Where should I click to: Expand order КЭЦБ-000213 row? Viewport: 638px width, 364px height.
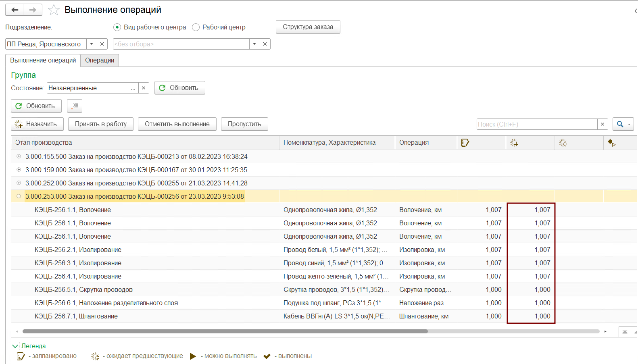coord(19,156)
